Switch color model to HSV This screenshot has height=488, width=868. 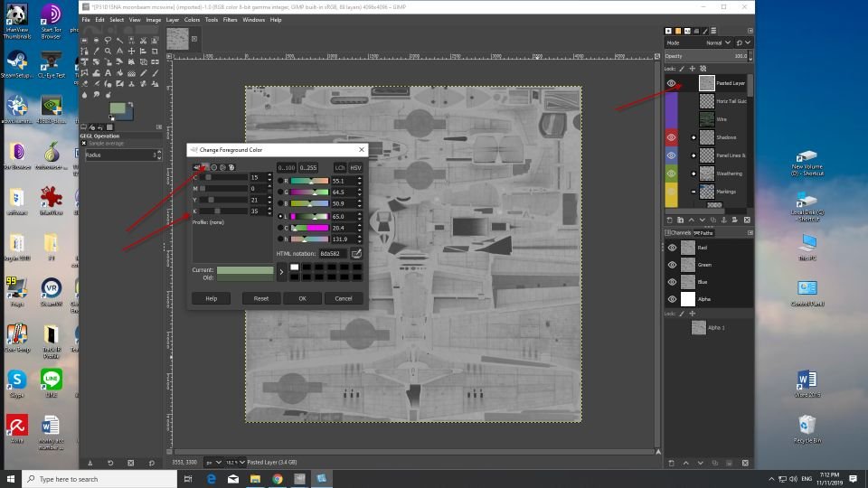click(355, 168)
